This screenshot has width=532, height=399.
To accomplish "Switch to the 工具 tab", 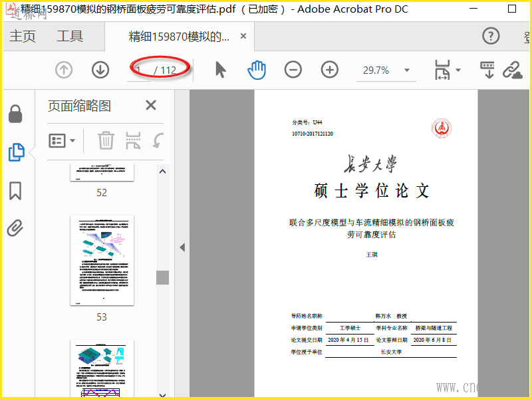I will [70, 36].
